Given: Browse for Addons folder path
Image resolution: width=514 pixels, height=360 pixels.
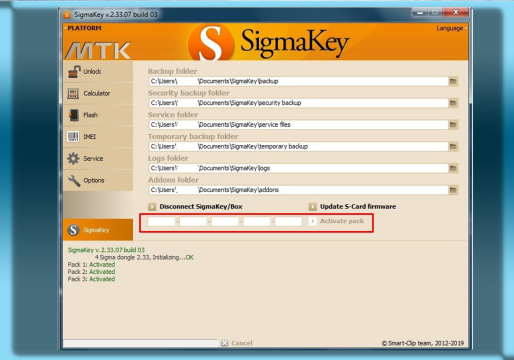Looking at the screenshot, I should pos(453,190).
